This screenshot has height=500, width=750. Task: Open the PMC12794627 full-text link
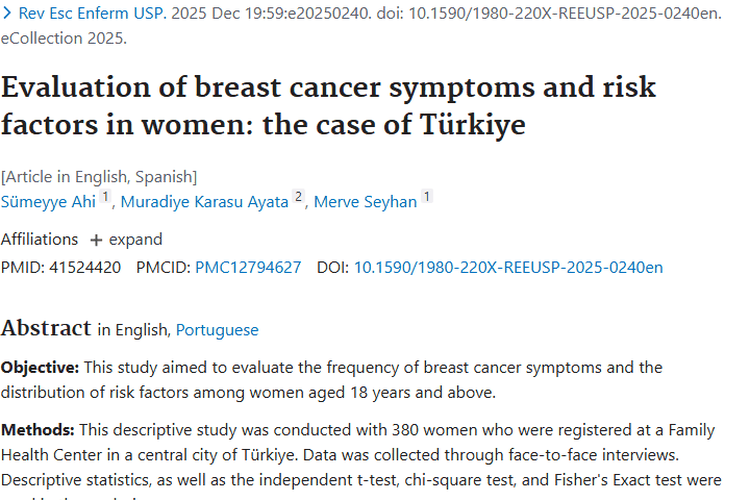[x=248, y=267]
